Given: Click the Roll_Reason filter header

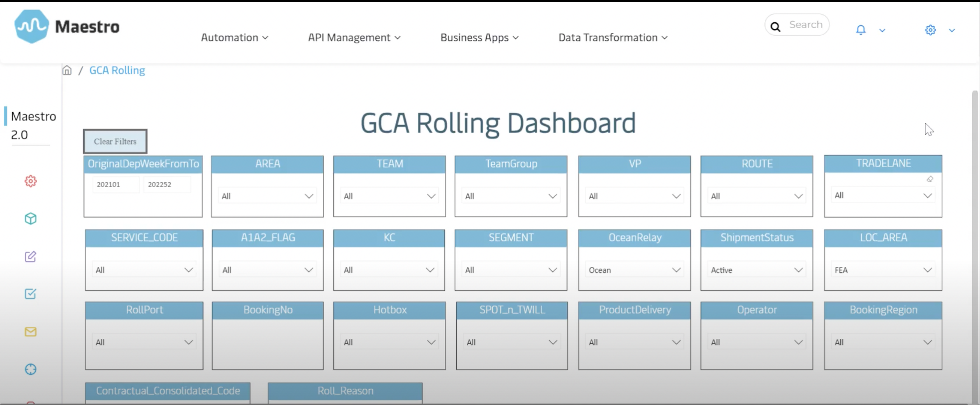Looking at the screenshot, I should pyautogui.click(x=345, y=391).
